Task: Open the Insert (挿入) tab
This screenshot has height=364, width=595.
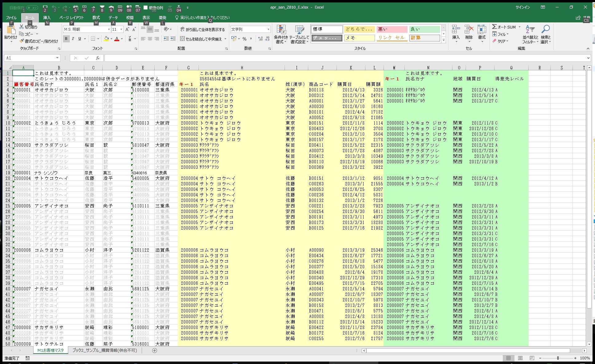Action: (47, 18)
